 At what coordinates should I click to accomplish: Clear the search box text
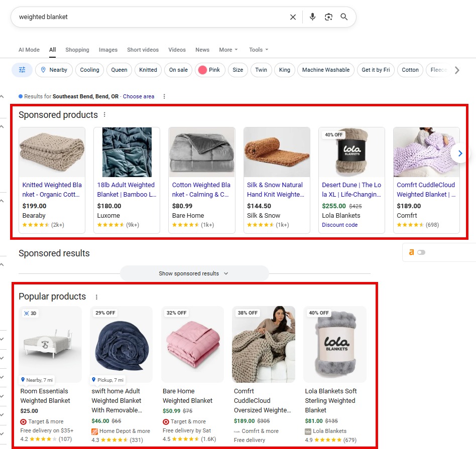tap(293, 17)
